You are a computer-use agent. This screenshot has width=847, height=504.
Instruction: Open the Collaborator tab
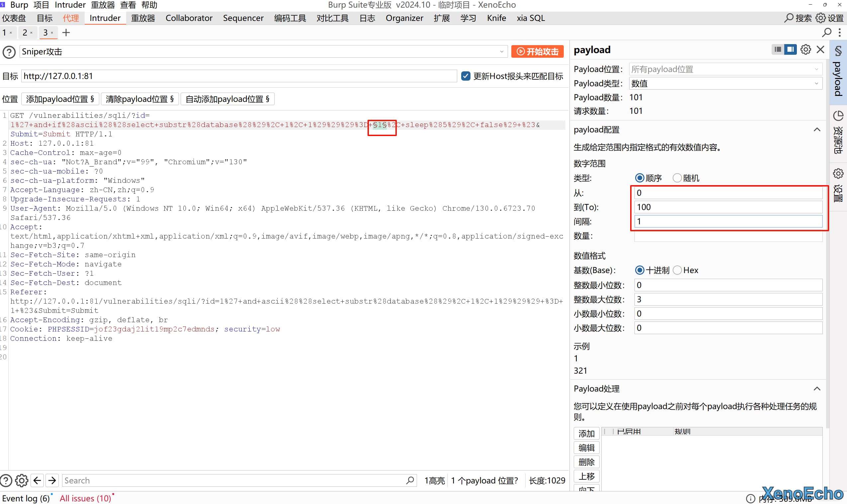pos(189,18)
